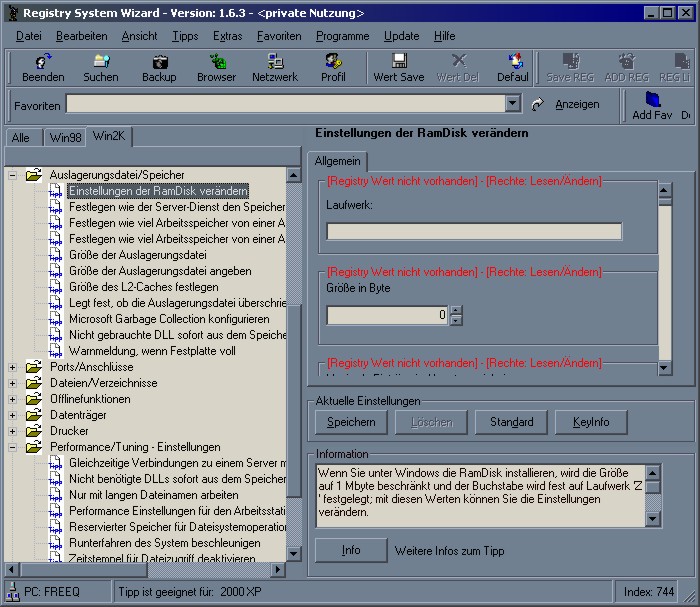The image size is (700, 607).
Task: Expand the Datenträger tree node
Action: tap(12, 416)
